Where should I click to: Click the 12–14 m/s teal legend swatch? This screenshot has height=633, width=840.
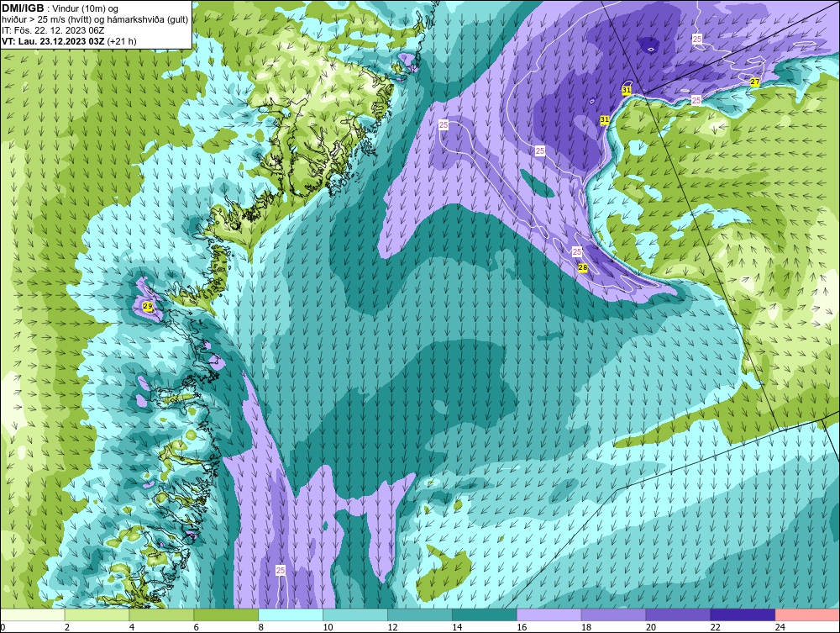(x=420, y=615)
